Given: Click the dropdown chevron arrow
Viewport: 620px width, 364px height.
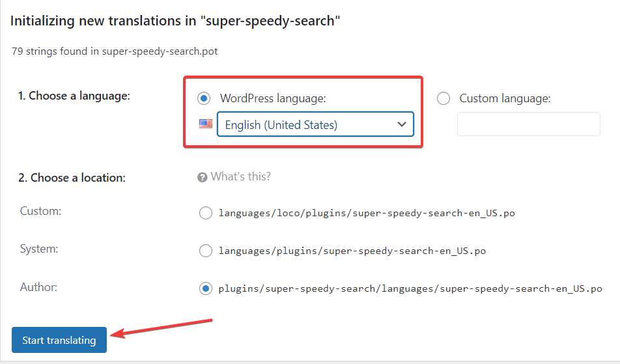Looking at the screenshot, I should pyautogui.click(x=402, y=124).
